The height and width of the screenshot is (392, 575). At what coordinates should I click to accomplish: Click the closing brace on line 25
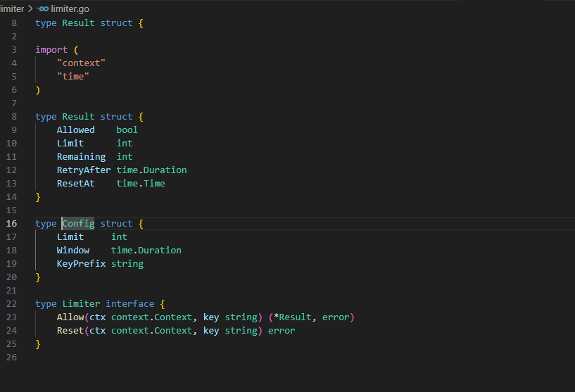coord(38,344)
